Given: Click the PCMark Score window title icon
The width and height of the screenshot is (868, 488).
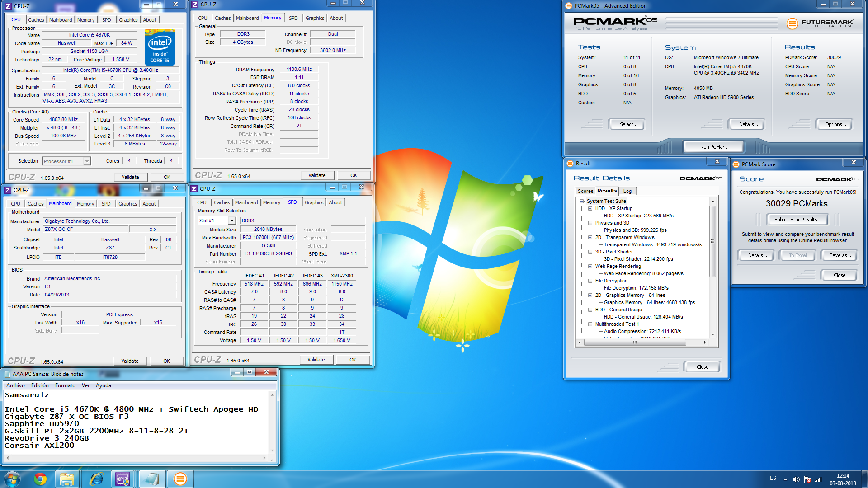Looking at the screenshot, I should 736,164.
